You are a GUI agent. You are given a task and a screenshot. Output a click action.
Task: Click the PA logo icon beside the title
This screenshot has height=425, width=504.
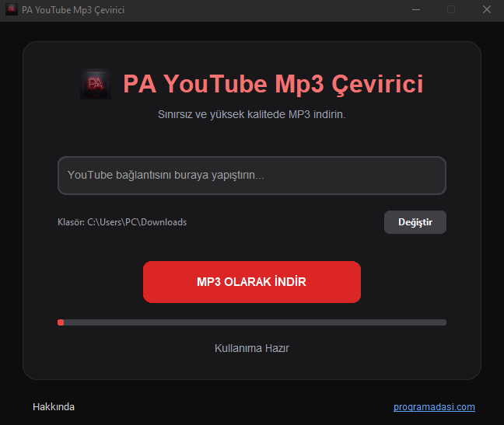[x=96, y=84]
